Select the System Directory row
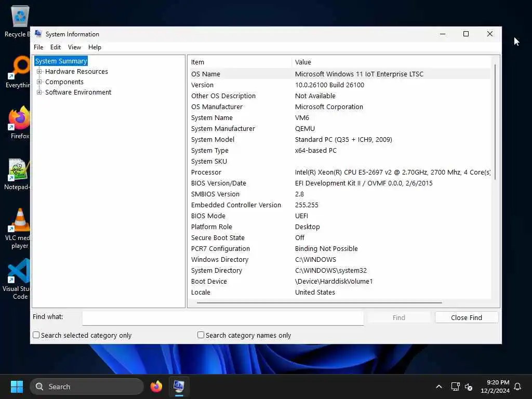532x399 pixels. pos(340,270)
